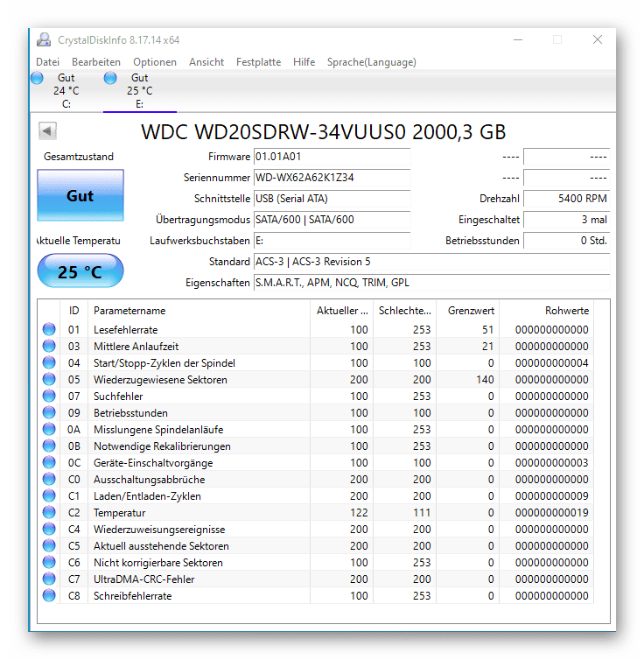The width and height of the screenshot is (644, 660).
Task: Click the blue status orb for drive C:
Action: click(37, 78)
